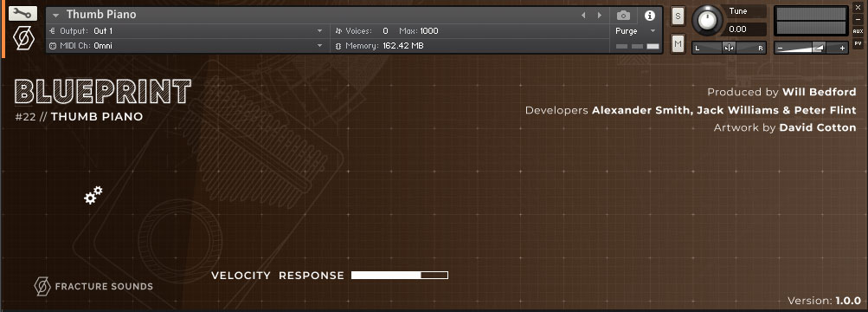Solo the instrument with S button
The image size is (868, 312).
678,16
